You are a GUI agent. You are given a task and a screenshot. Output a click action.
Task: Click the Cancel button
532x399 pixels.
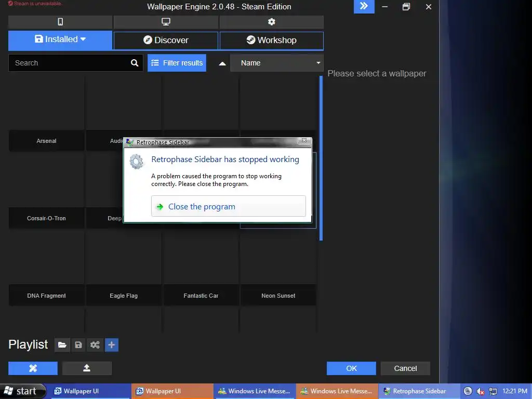(405, 368)
